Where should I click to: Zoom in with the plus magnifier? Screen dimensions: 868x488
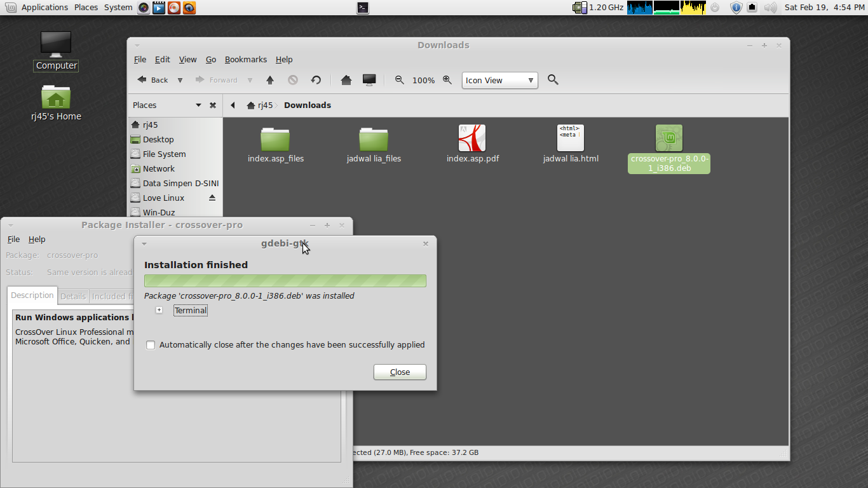[x=447, y=80]
